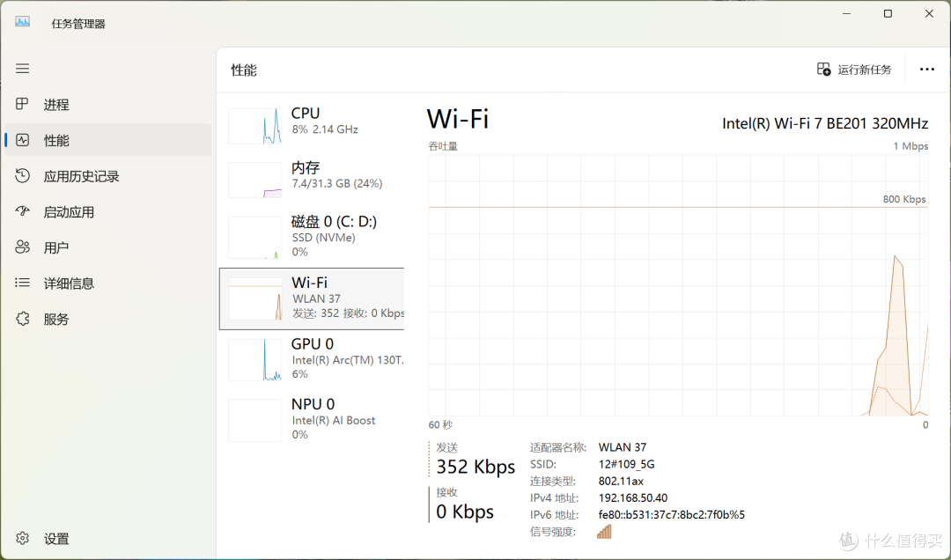Open the 用户 users icon
The width and height of the screenshot is (951, 560).
[22, 247]
